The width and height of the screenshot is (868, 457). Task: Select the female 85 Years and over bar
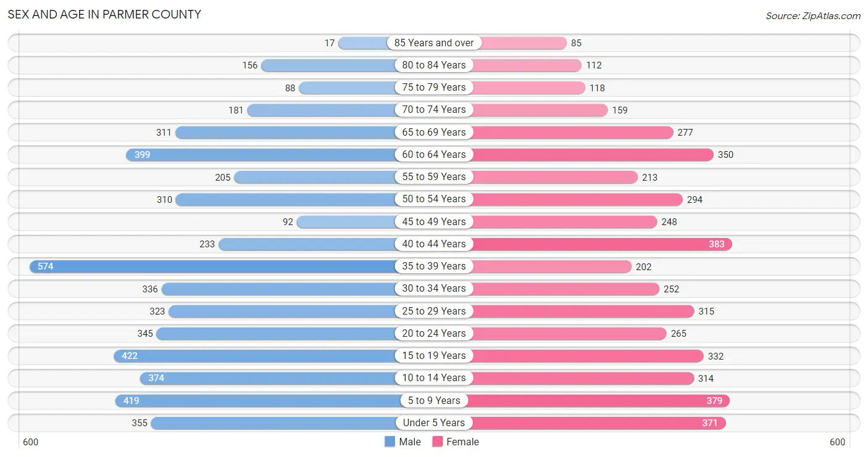point(519,43)
